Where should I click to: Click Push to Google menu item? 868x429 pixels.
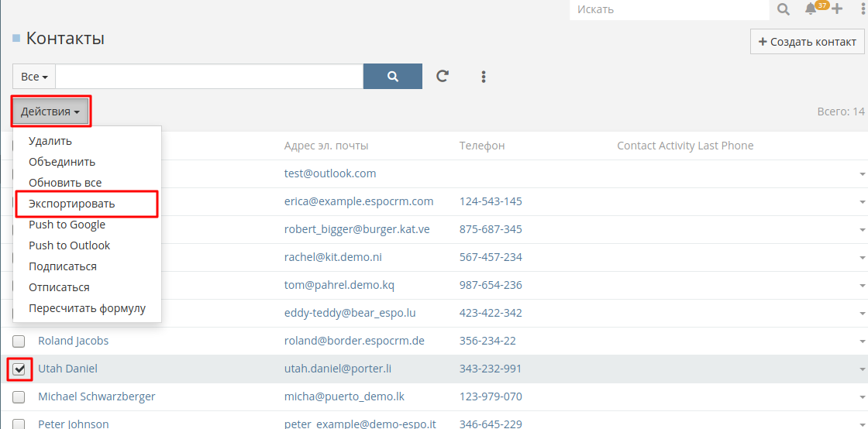pyautogui.click(x=67, y=225)
